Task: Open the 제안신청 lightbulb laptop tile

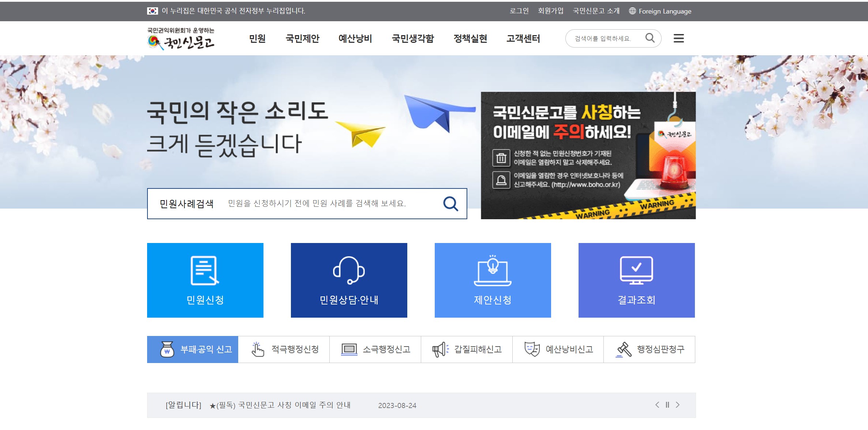Action: point(493,280)
